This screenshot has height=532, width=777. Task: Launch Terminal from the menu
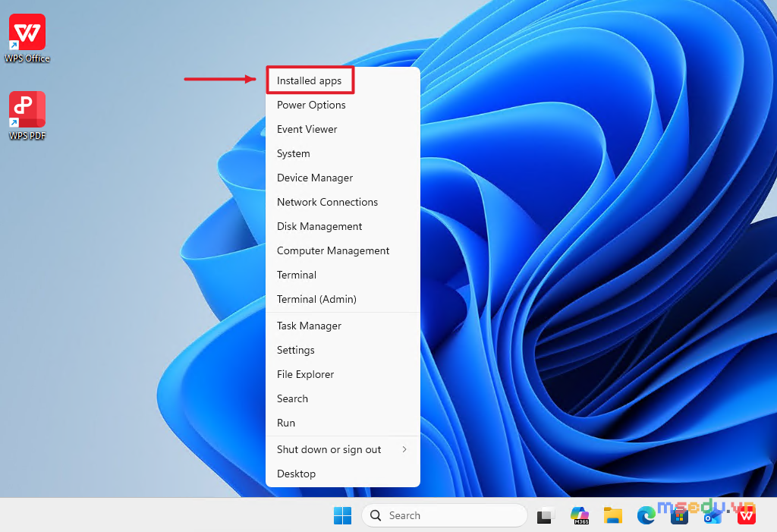click(x=343, y=275)
